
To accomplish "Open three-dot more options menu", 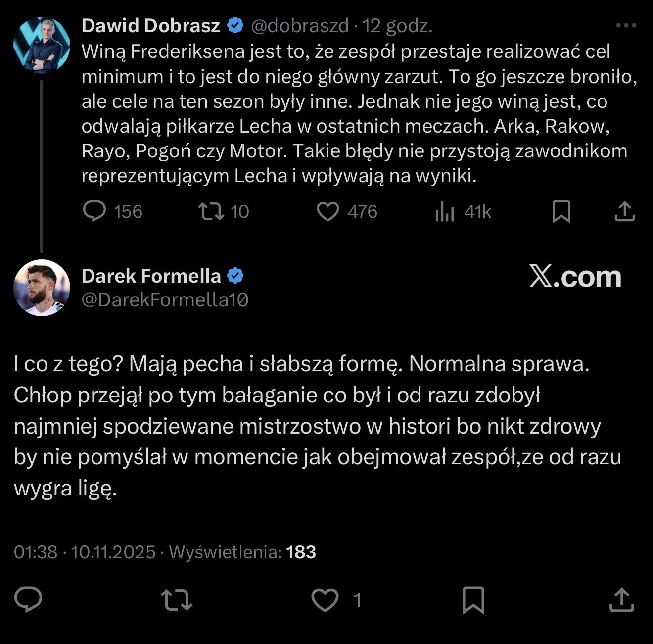I will 626,26.
